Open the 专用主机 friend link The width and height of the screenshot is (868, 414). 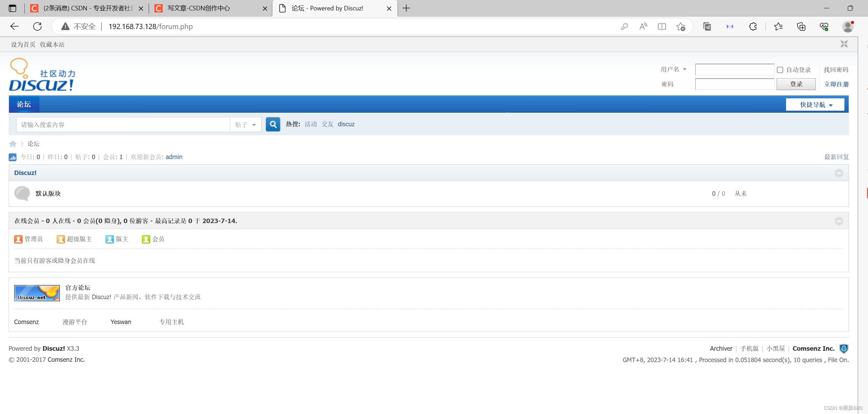[x=171, y=322]
